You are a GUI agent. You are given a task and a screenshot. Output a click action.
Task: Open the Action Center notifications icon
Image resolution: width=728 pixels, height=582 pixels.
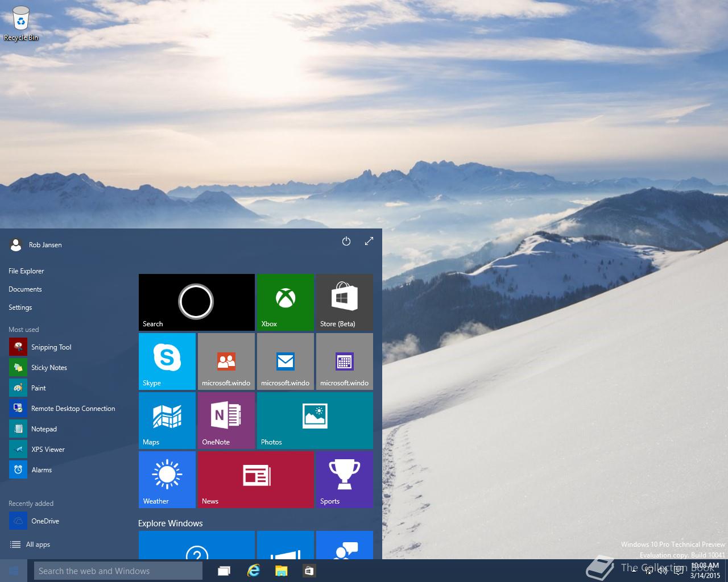click(678, 571)
